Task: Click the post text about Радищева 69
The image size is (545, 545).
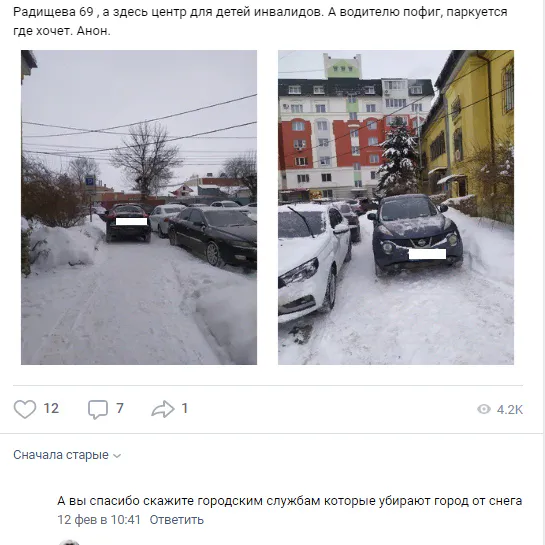Action: click(x=260, y=21)
